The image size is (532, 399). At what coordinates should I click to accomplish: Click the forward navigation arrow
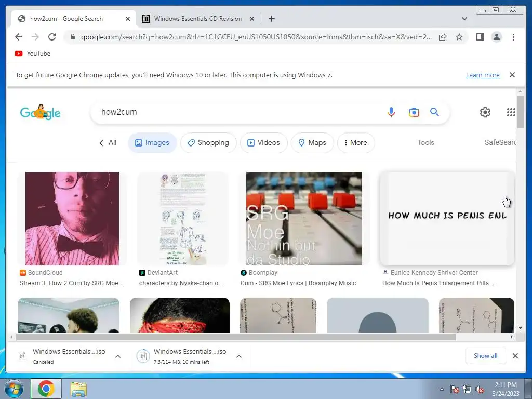pyautogui.click(x=35, y=37)
